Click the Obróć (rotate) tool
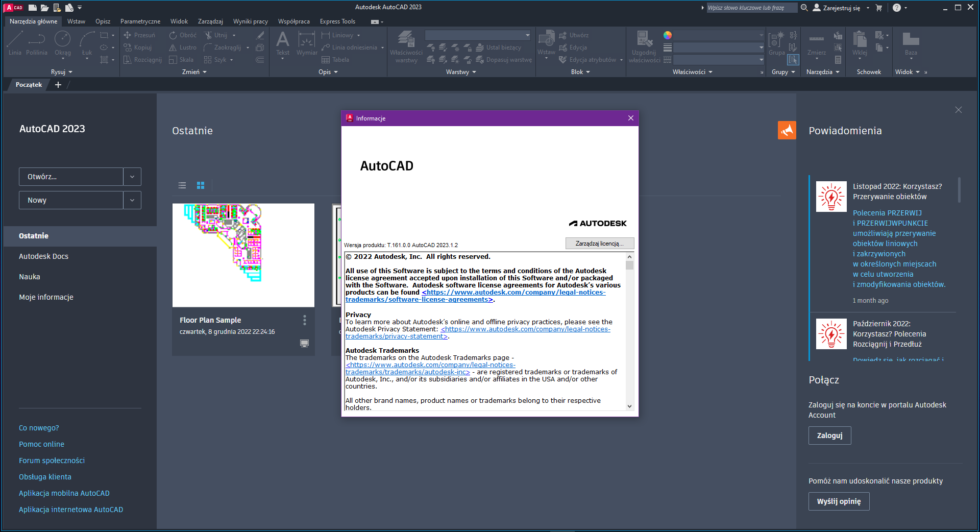Image resolution: width=980 pixels, height=532 pixels. [x=183, y=35]
